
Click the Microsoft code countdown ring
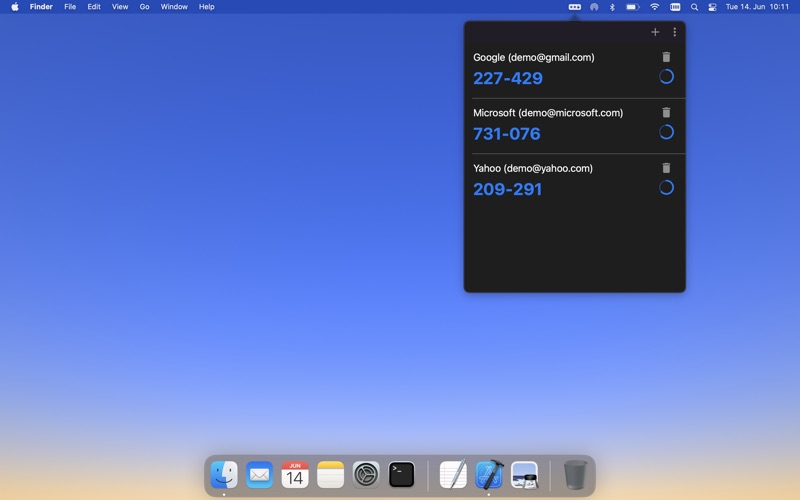[x=666, y=132]
